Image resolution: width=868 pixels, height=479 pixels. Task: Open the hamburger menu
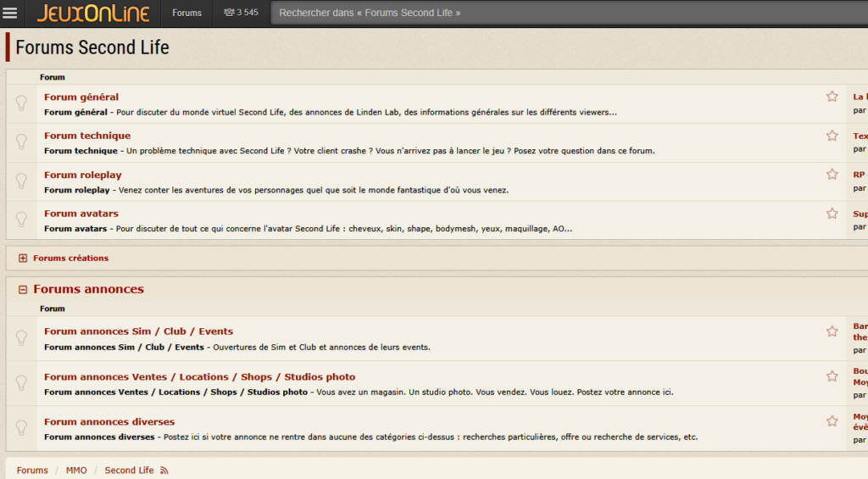10,13
